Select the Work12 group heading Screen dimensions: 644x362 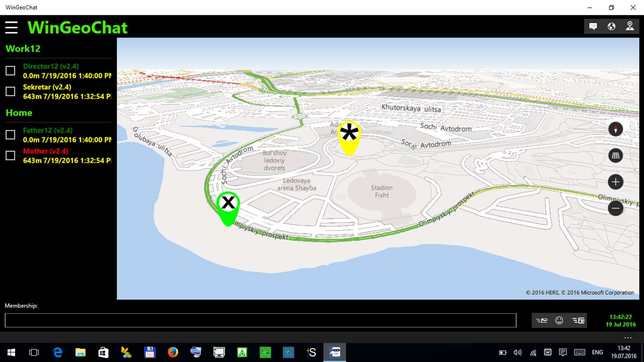pyautogui.click(x=23, y=49)
